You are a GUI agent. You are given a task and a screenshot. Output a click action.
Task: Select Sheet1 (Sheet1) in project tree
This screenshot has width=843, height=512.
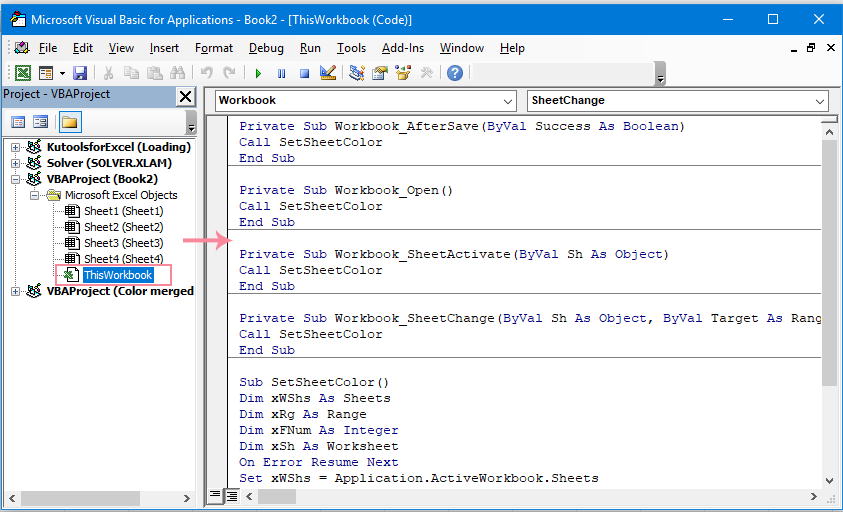coord(123,211)
